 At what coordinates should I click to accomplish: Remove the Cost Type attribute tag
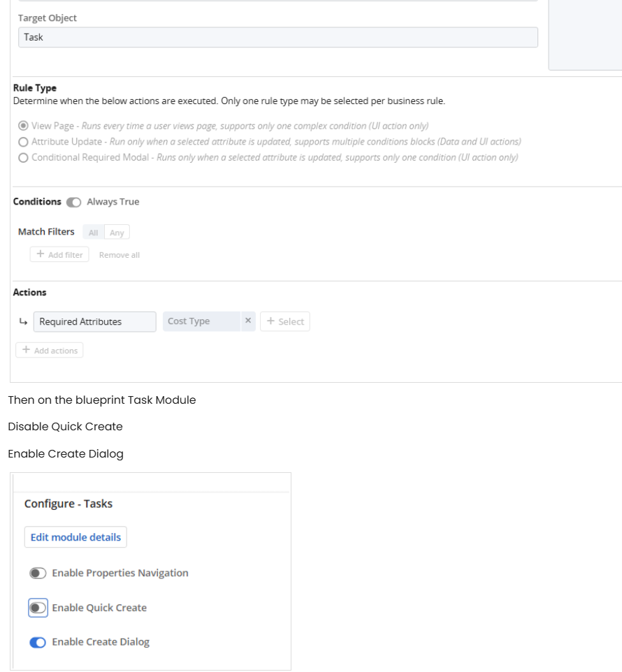(x=247, y=321)
